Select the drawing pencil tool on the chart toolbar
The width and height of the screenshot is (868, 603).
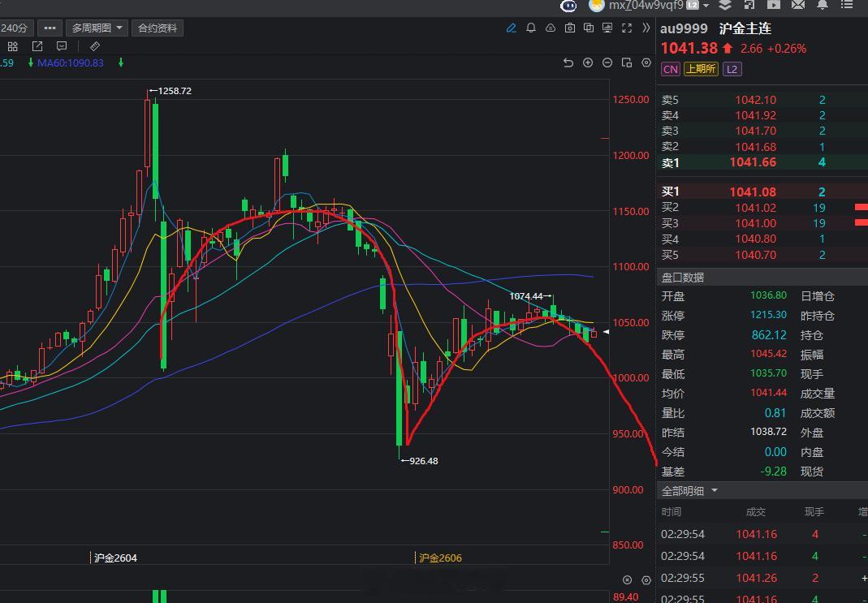pyautogui.click(x=511, y=28)
